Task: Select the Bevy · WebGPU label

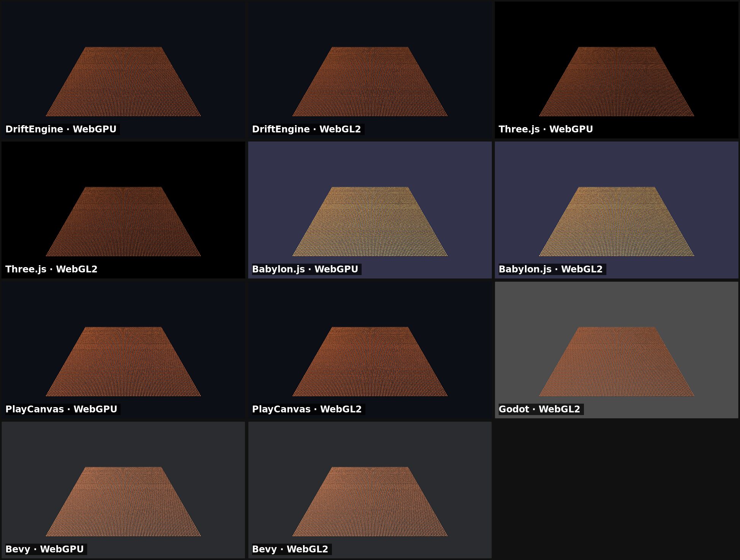Action: tap(45, 549)
